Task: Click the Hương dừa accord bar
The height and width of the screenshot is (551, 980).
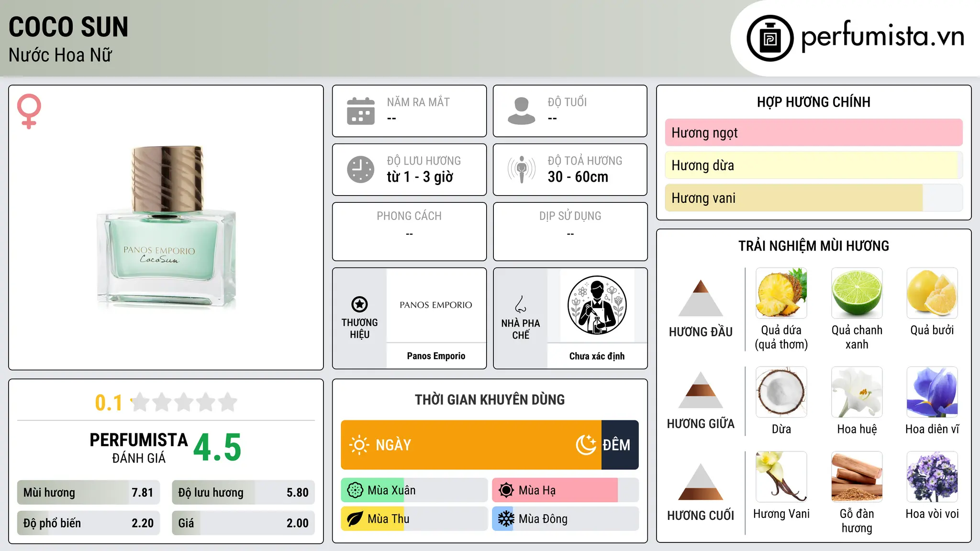Action: click(x=813, y=165)
